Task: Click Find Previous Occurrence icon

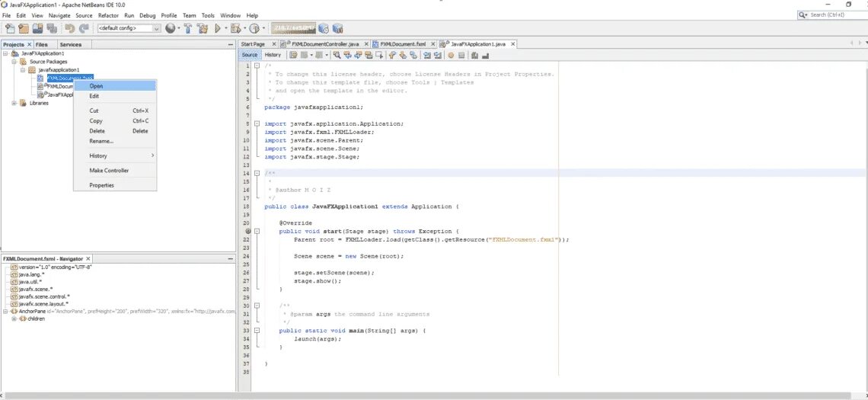Action: (348, 55)
